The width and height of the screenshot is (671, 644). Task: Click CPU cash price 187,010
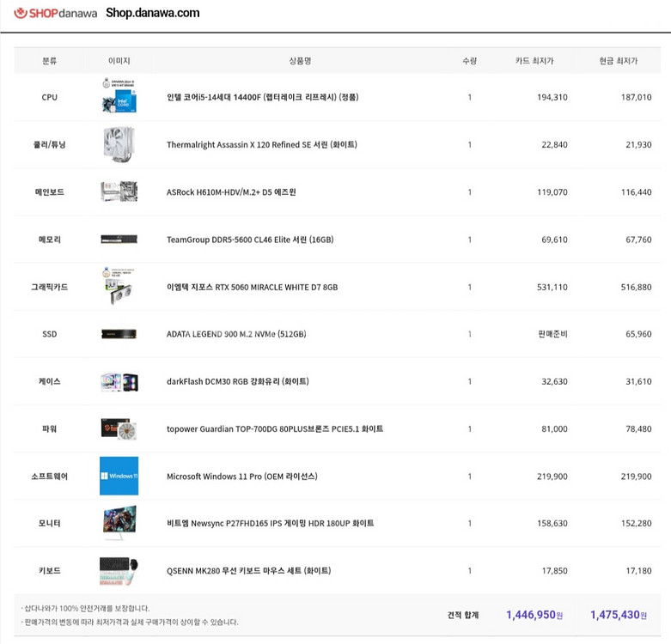(636, 97)
